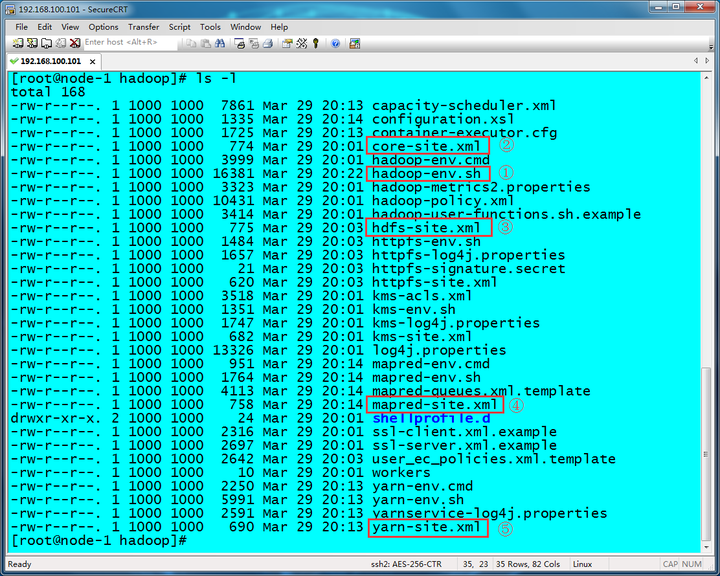Click the Connect toolbar icon
The image size is (720, 576).
click(x=17, y=43)
